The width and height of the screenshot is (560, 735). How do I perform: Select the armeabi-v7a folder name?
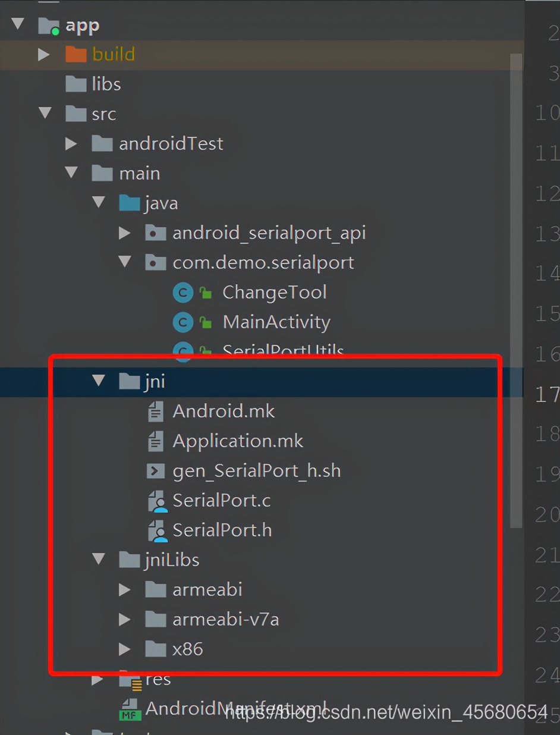coord(226,619)
